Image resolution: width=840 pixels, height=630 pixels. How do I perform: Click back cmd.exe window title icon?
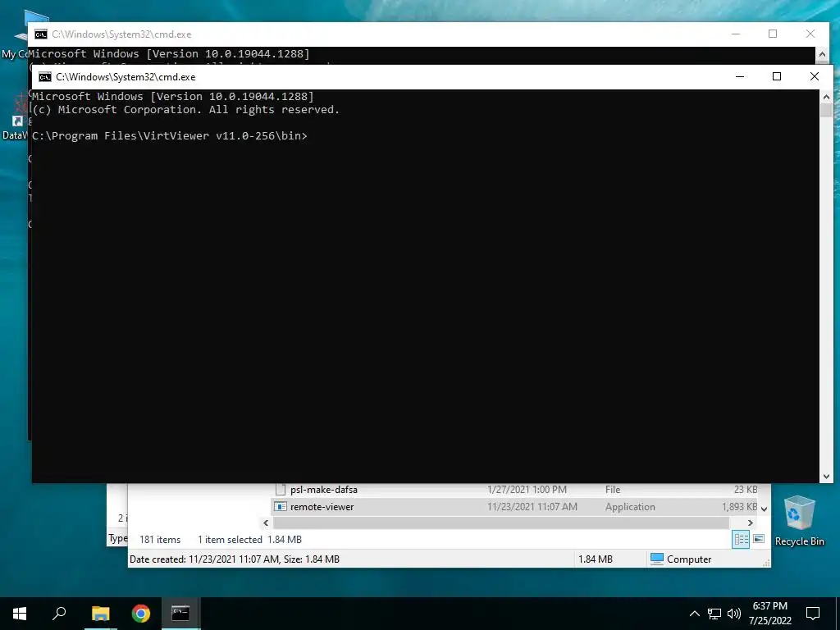click(41, 34)
